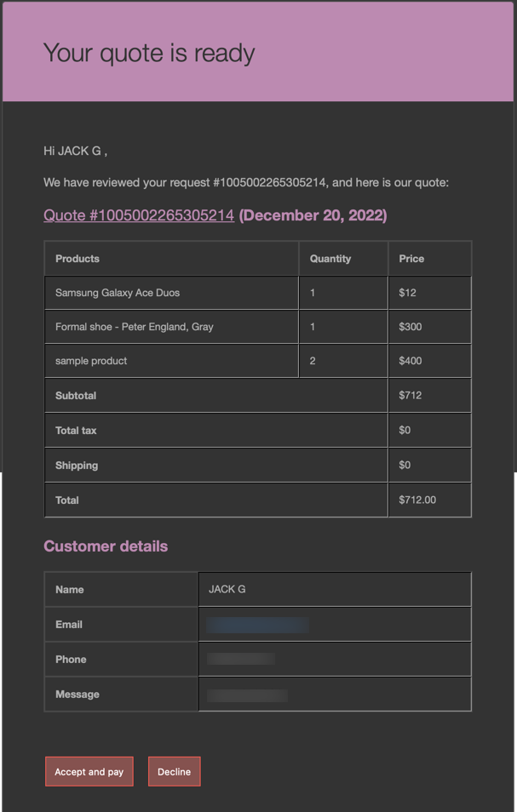
Task: Click the Accept and pay button
Action: (89, 772)
